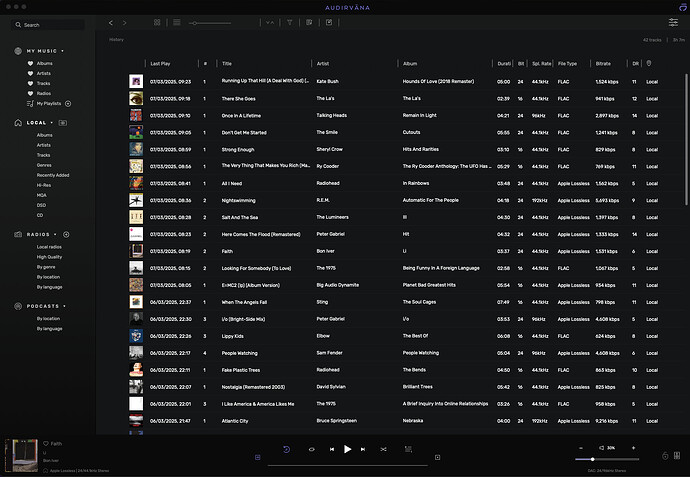Select 'Nightswimming' track title
Screen dimensions: 690x477
tap(239, 201)
